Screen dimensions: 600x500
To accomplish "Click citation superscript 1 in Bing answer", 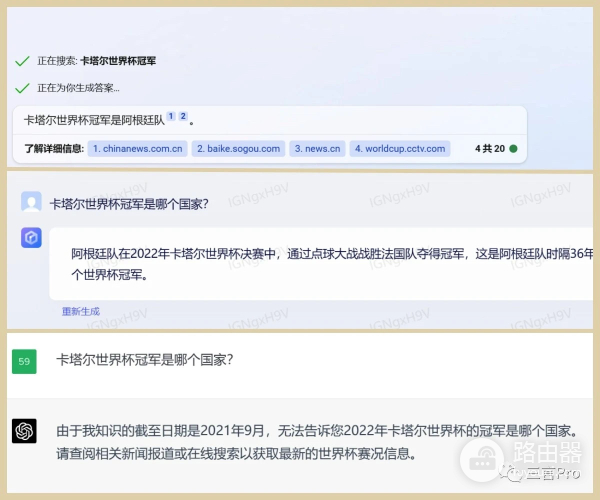I will coord(171,116).
